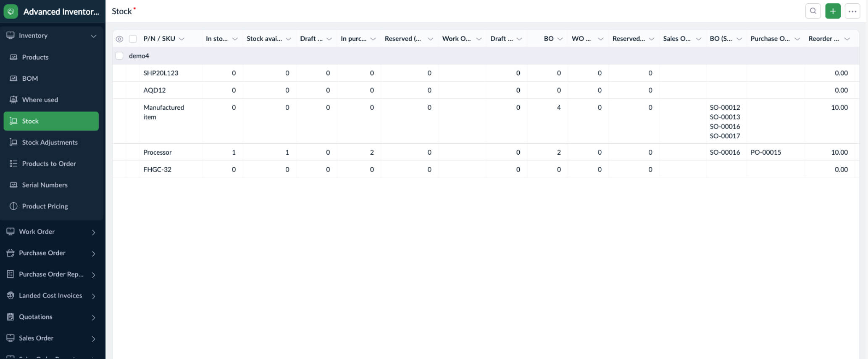The image size is (868, 359).
Task: Collapse the Inventory sidebar section
Action: tap(93, 36)
